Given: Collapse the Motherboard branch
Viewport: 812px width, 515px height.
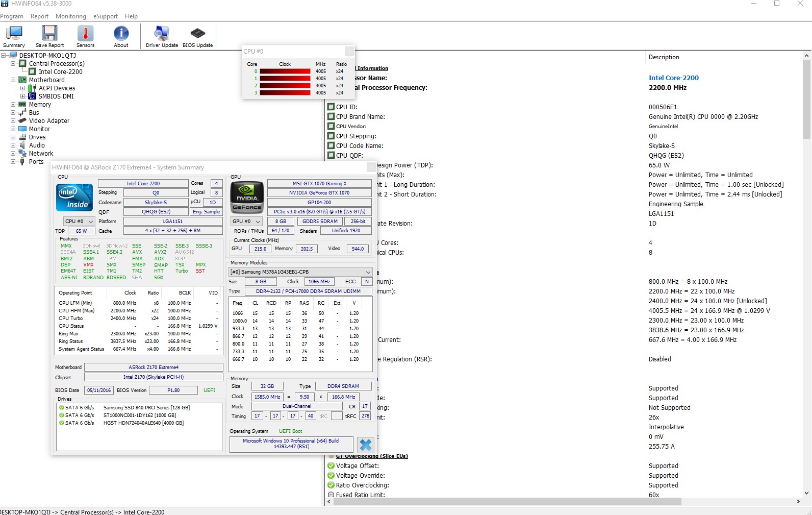Looking at the screenshot, I should click(13, 80).
